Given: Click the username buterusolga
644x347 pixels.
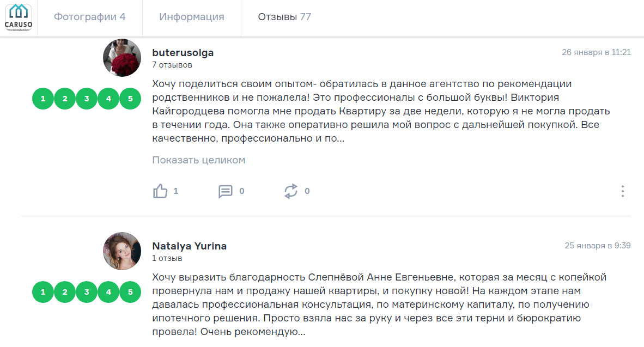Looking at the screenshot, I should pyautogui.click(x=183, y=53).
